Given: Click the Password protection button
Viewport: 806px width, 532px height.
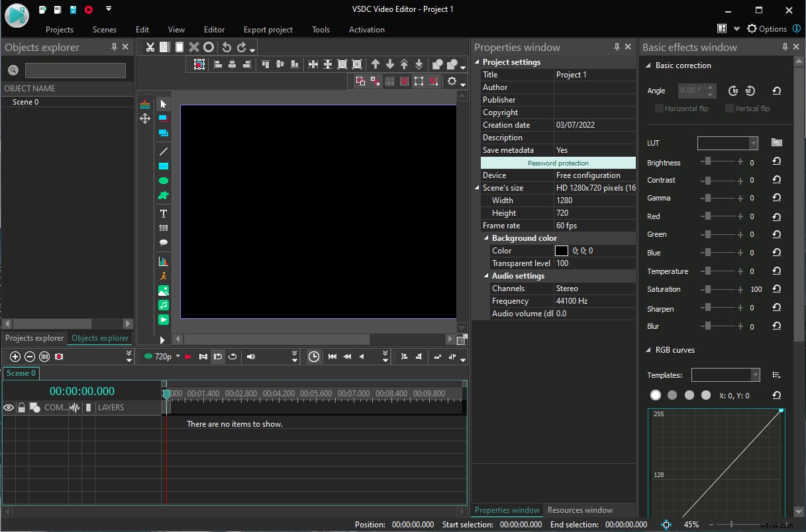Looking at the screenshot, I should 558,162.
